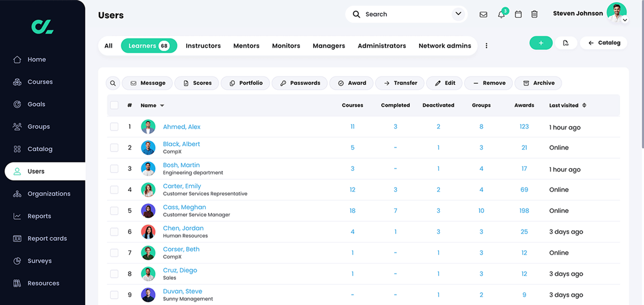Check the box for Cass, Meghan

pyautogui.click(x=114, y=211)
